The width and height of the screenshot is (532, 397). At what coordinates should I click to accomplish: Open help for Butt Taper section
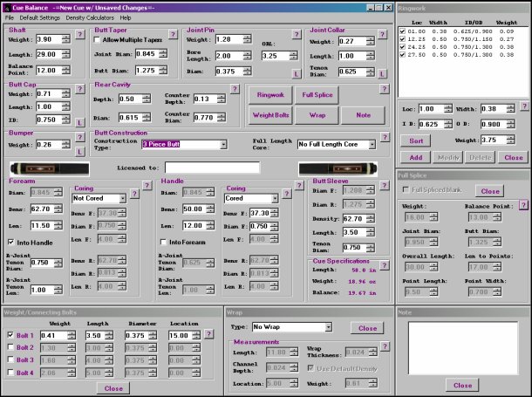(173, 34)
